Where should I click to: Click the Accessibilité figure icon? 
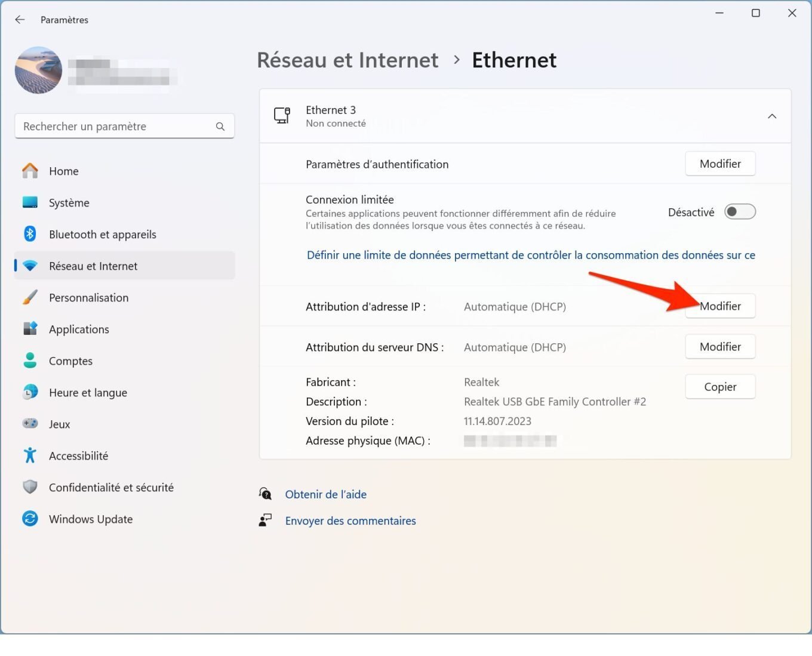click(30, 455)
